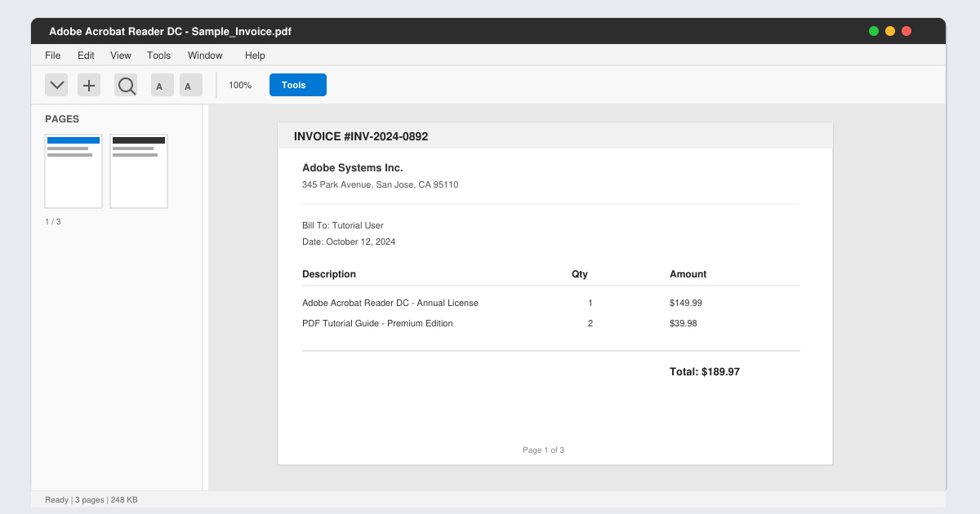Click the PAGES panel heading
This screenshot has height=514, width=980.
(x=62, y=119)
